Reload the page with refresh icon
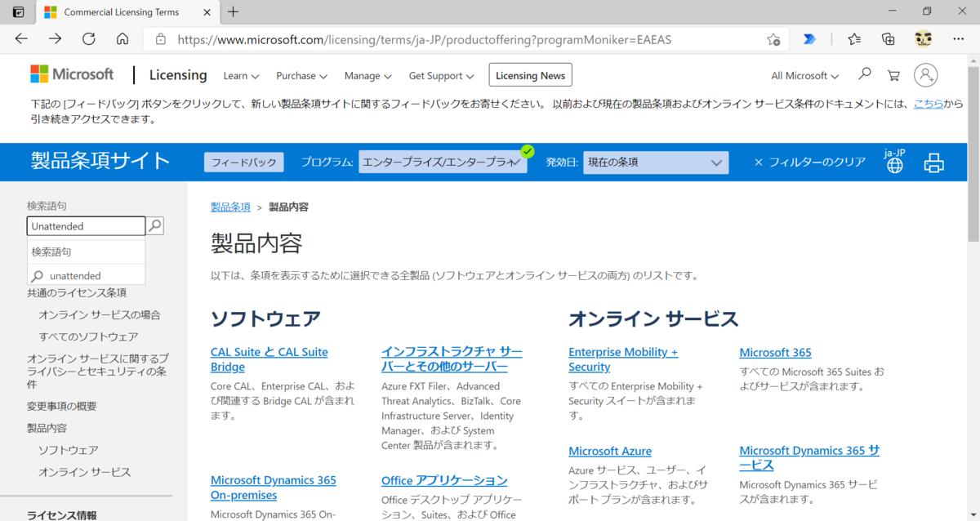This screenshot has height=521, width=980. pyautogui.click(x=89, y=38)
